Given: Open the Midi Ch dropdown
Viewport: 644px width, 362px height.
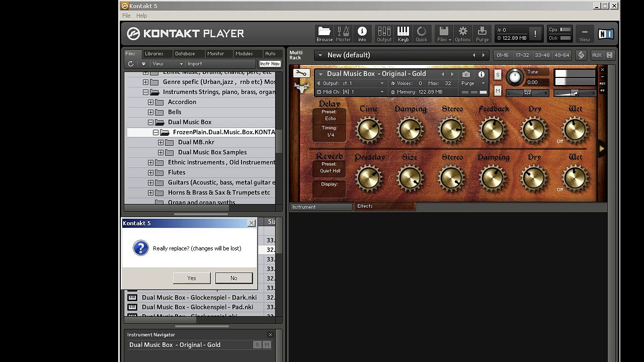Looking at the screenshot, I should 351,92.
